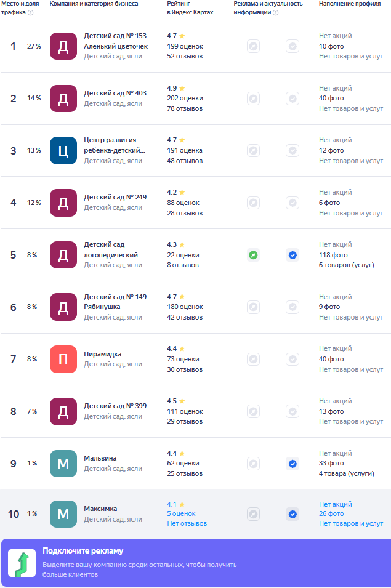The height and width of the screenshot is (588, 391).
Task: Click blue verified checkmark in Мальвина row
Action: coord(292,464)
